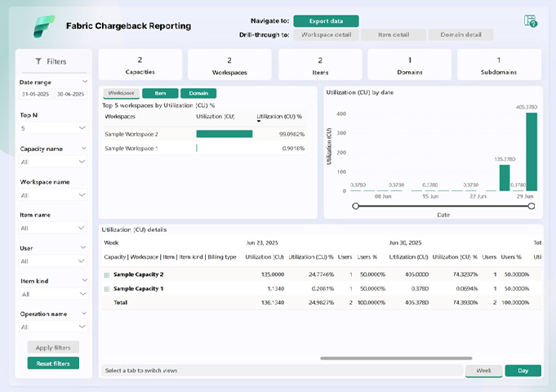Open the Top N dropdown
The height and width of the screenshot is (392, 556).
click(x=53, y=128)
